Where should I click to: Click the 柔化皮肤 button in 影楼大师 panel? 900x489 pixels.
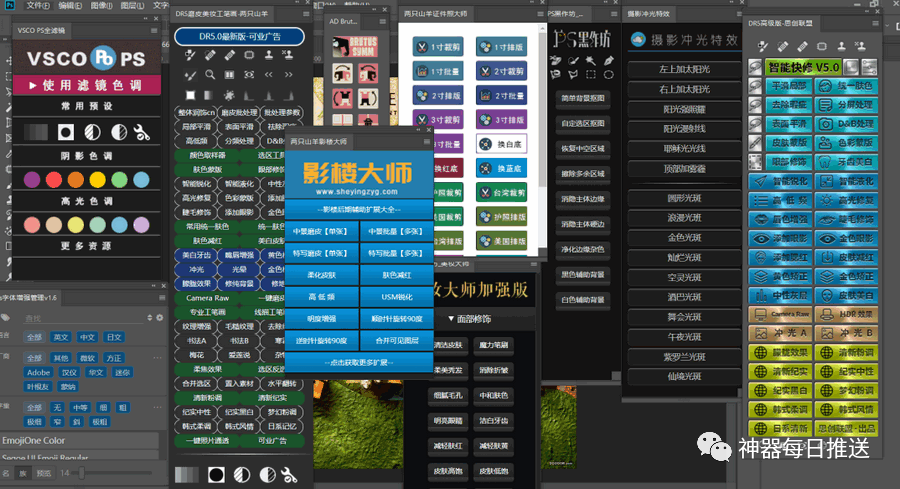point(321,275)
